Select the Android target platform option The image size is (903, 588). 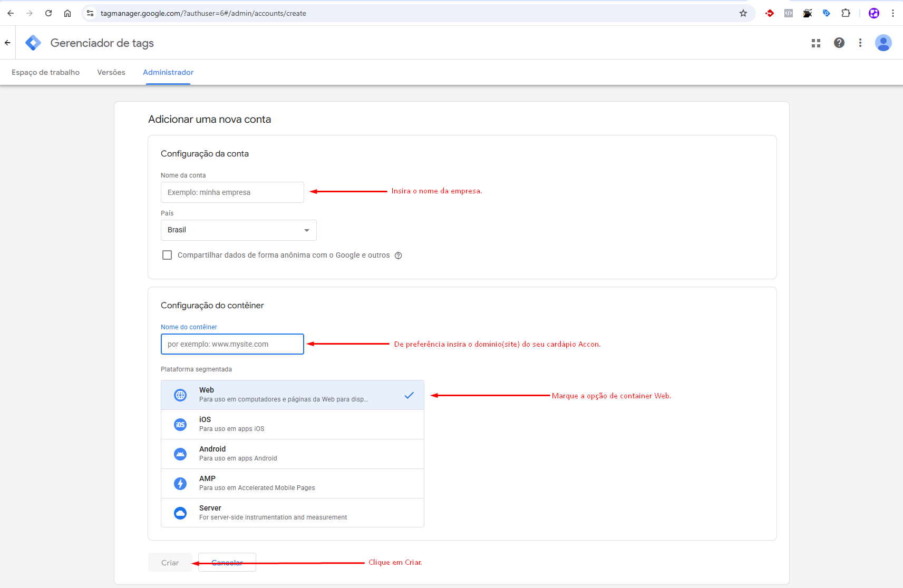pos(293,454)
